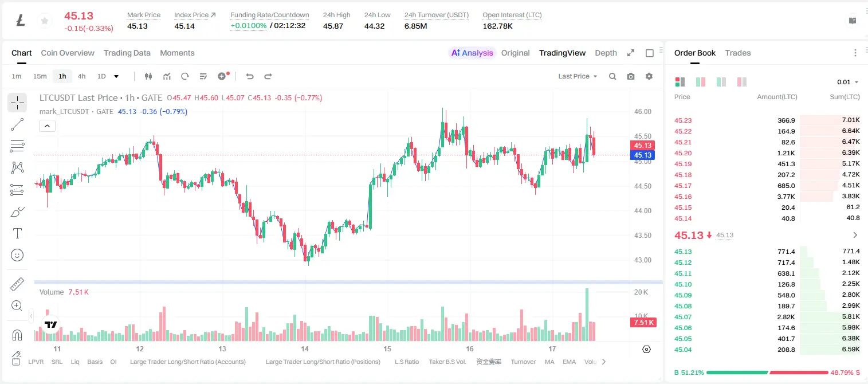The height and width of the screenshot is (384, 868).
Task: Open the AI Analysis button
Action: point(472,53)
